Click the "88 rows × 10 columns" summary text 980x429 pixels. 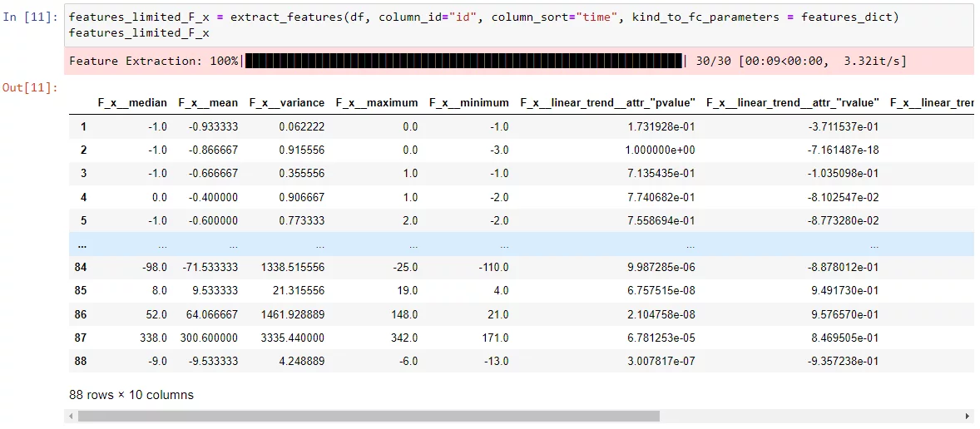[x=131, y=395]
